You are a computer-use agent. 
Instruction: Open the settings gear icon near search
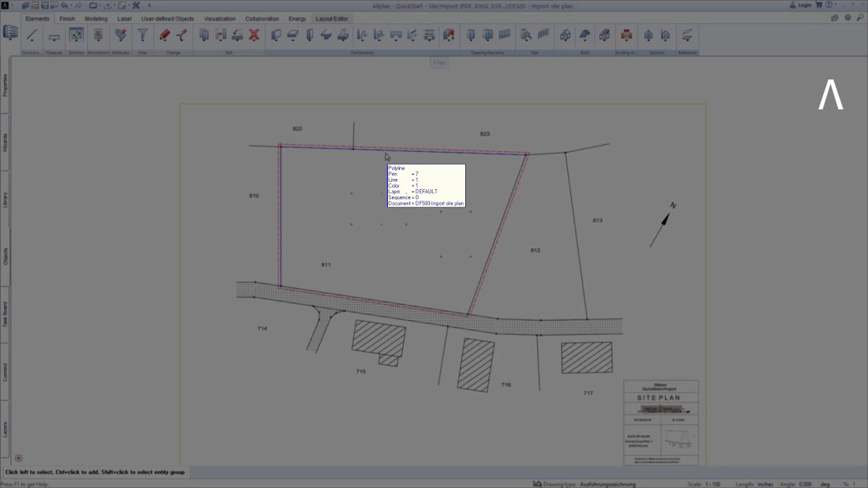848,18
